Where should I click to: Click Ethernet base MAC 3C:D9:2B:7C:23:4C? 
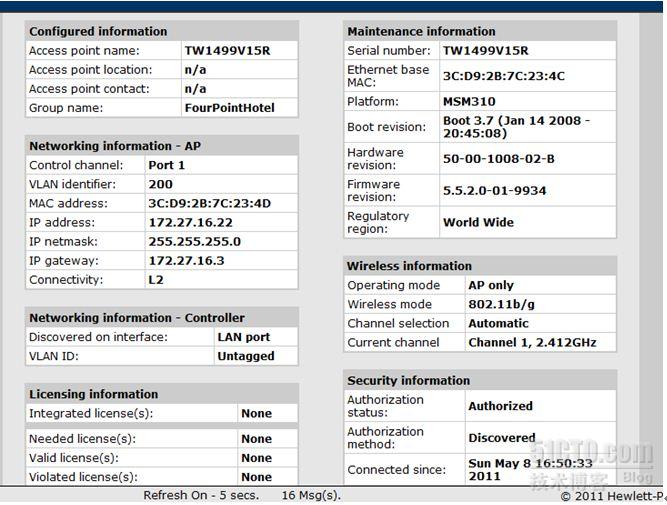[x=504, y=76]
